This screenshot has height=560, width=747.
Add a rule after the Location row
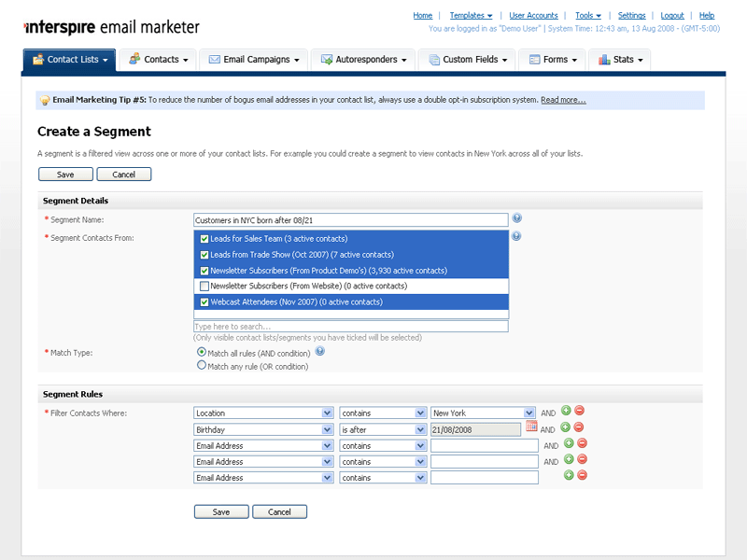click(x=566, y=411)
